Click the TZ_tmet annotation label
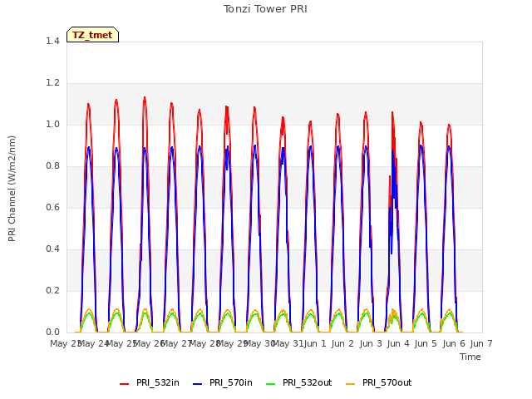 tap(92, 35)
